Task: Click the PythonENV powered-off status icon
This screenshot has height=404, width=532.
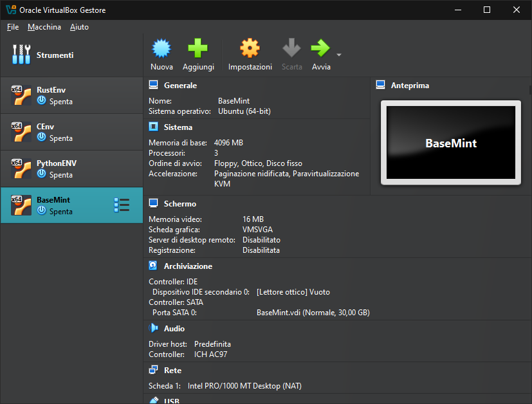Action: 41,174
